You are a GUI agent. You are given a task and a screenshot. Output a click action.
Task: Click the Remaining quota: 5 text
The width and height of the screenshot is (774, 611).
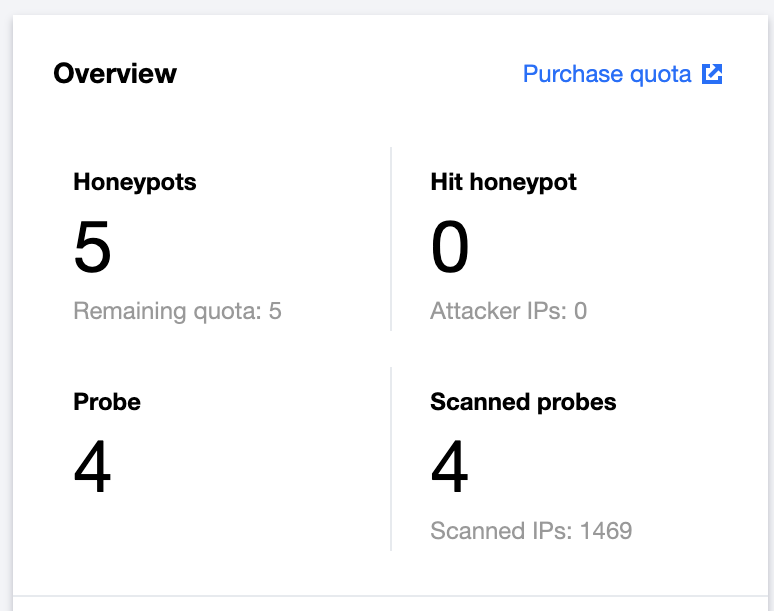(x=177, y=311)
